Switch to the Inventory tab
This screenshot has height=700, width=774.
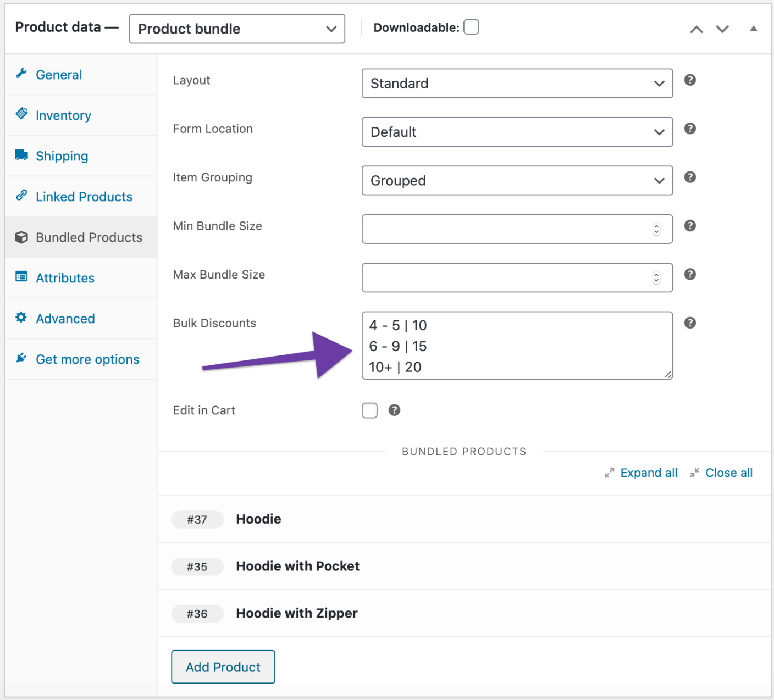click(81, 115)
